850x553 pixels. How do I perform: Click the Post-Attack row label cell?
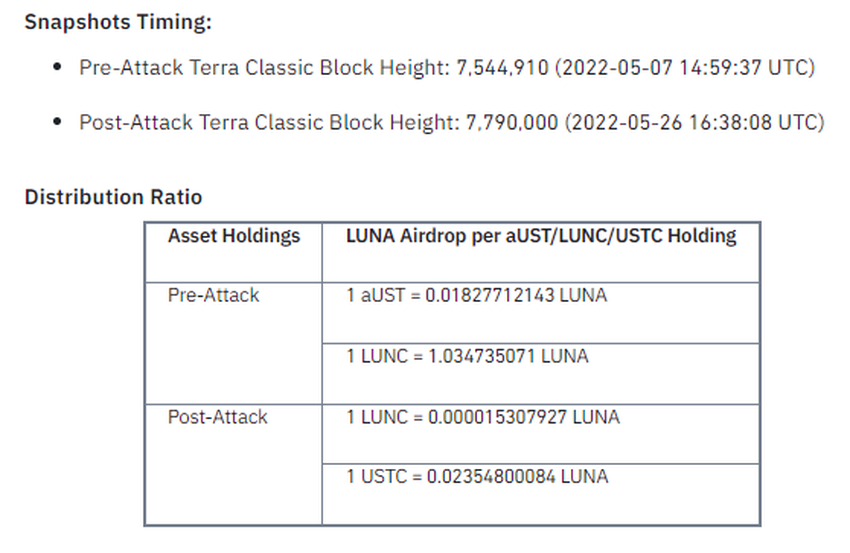(234, 465)
